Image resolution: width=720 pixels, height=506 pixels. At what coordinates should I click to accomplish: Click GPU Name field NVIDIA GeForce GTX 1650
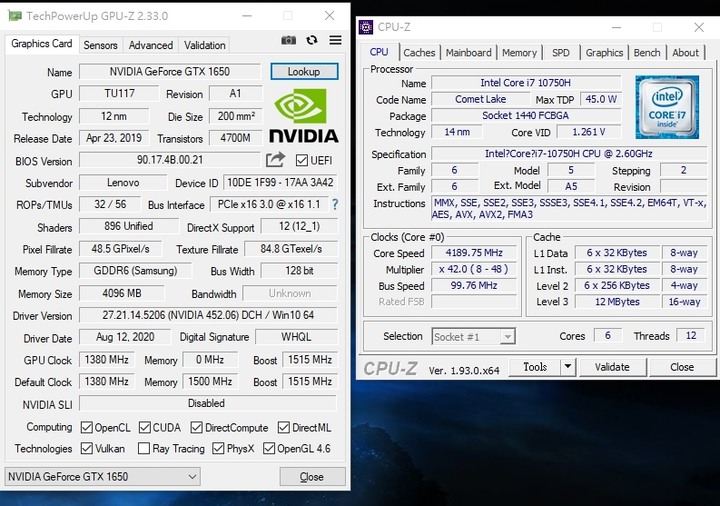pyautogui.click(x=170, y=72)
